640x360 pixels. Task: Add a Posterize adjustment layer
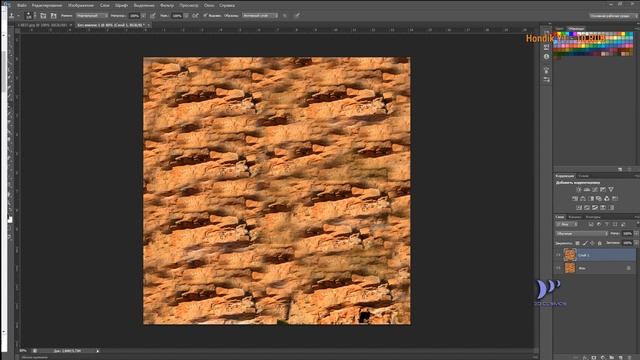coord(587,207)
